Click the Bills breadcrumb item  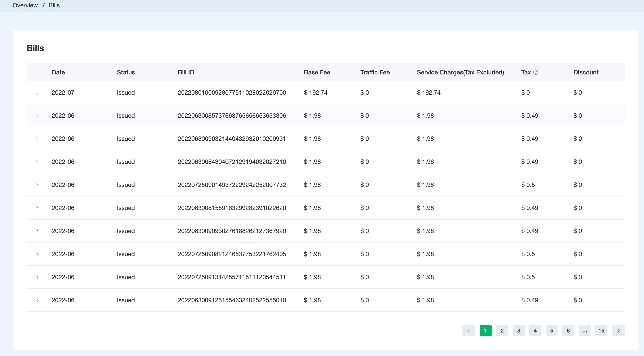point(54,5)
